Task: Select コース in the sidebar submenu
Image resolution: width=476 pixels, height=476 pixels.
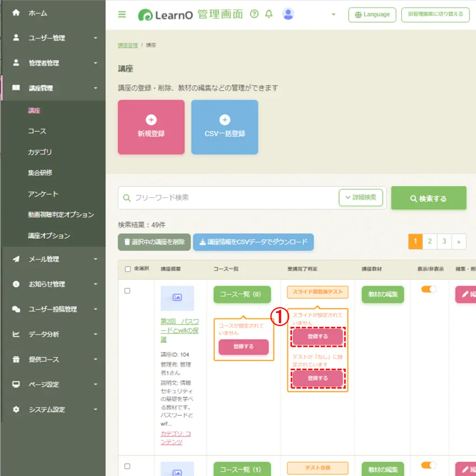Action: pyautogui.click(x=37, y=131)
